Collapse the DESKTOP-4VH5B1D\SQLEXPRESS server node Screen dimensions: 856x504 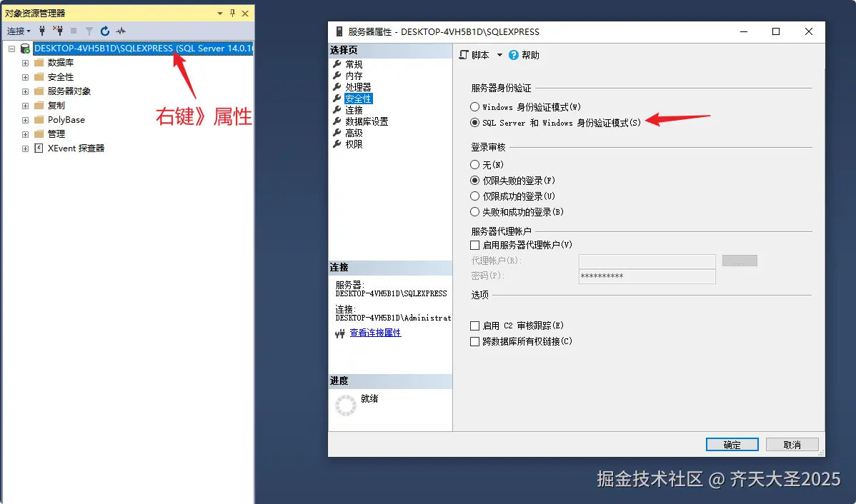click(11, 49)
